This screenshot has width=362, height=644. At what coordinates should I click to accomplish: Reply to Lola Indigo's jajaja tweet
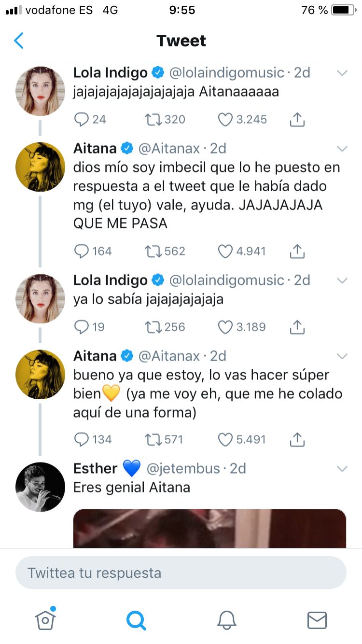click(83, 119)
